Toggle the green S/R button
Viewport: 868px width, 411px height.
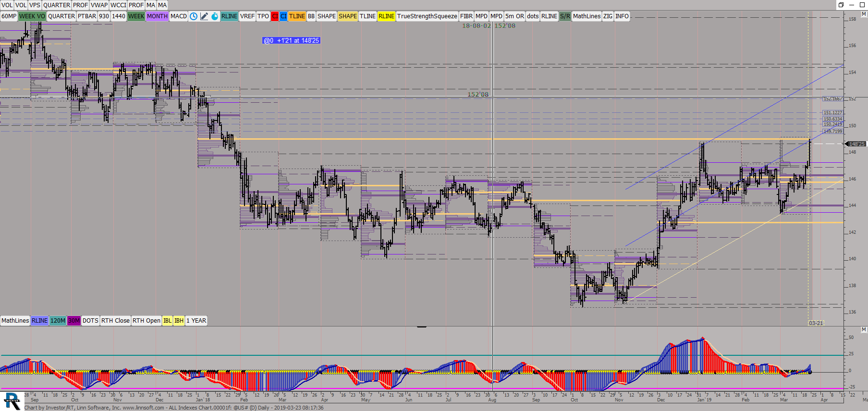coord(565,16)
